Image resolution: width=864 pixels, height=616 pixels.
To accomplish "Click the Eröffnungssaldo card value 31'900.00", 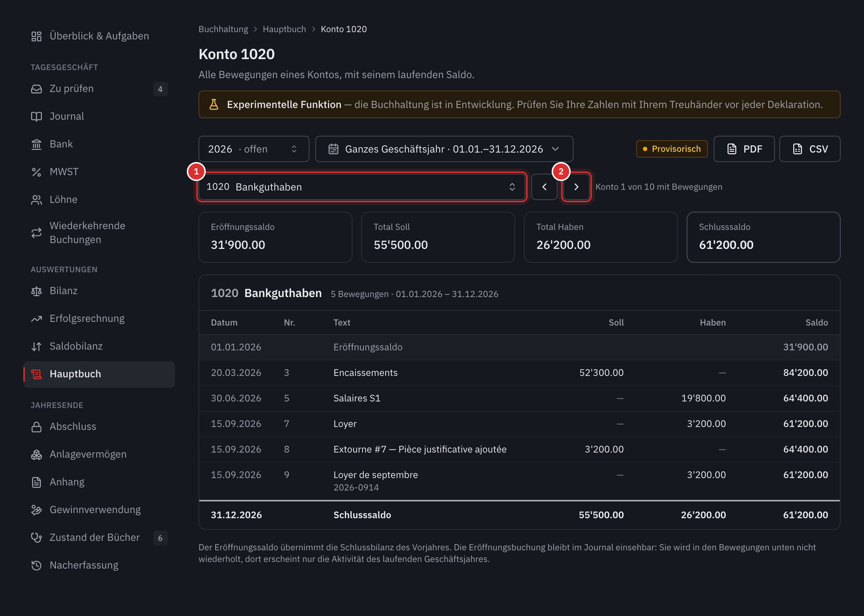I will pyautogui.click(x=238, y=245).
